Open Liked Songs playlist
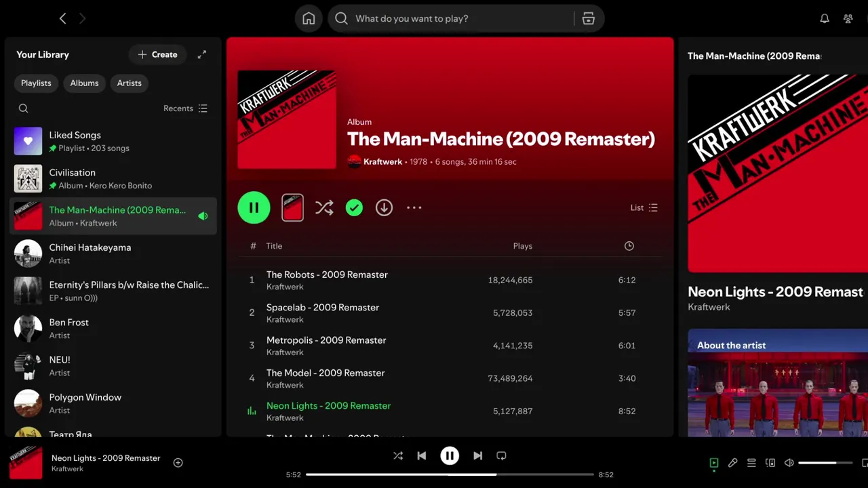Screen dimensions: 868x488 [113, 141]
